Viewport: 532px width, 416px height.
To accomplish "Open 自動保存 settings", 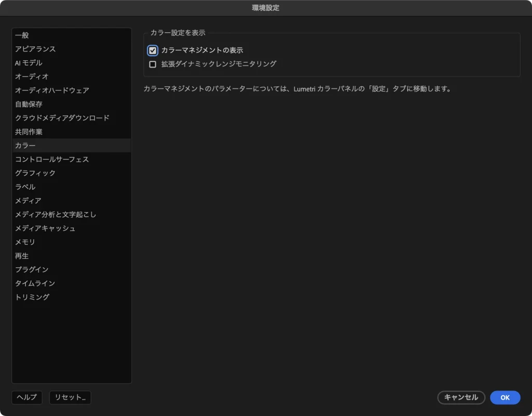I will click(71, 104).
